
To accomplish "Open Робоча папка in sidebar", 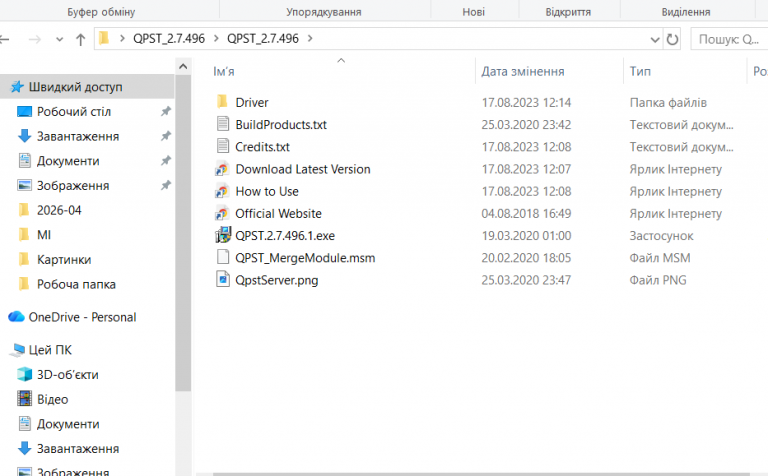I will tap(76, 284).
